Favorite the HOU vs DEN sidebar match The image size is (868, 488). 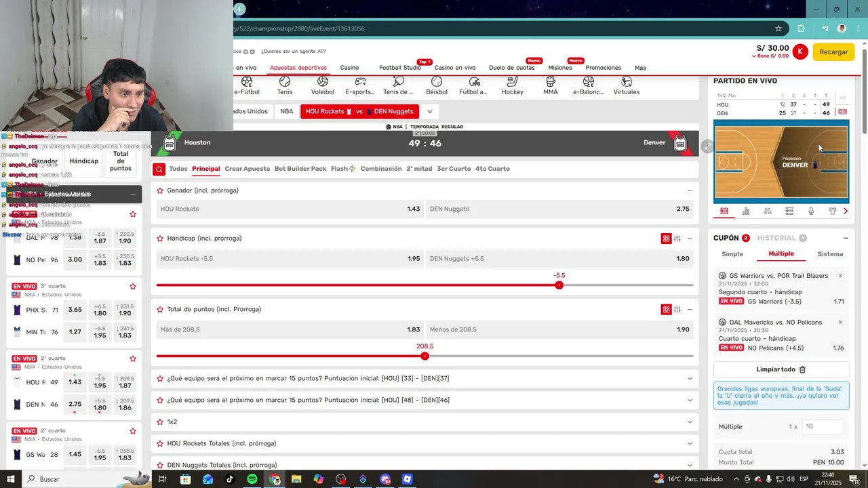click(x=133, y=359)
